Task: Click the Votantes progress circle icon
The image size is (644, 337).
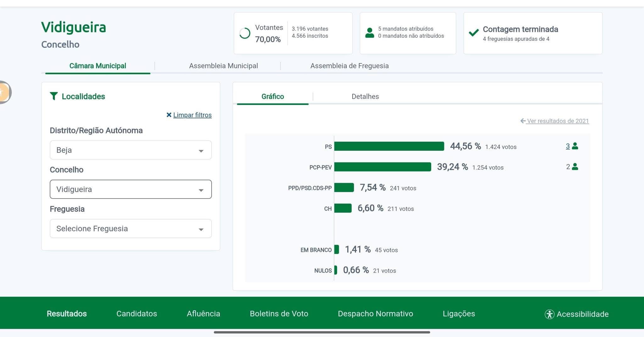Action: 245,33
